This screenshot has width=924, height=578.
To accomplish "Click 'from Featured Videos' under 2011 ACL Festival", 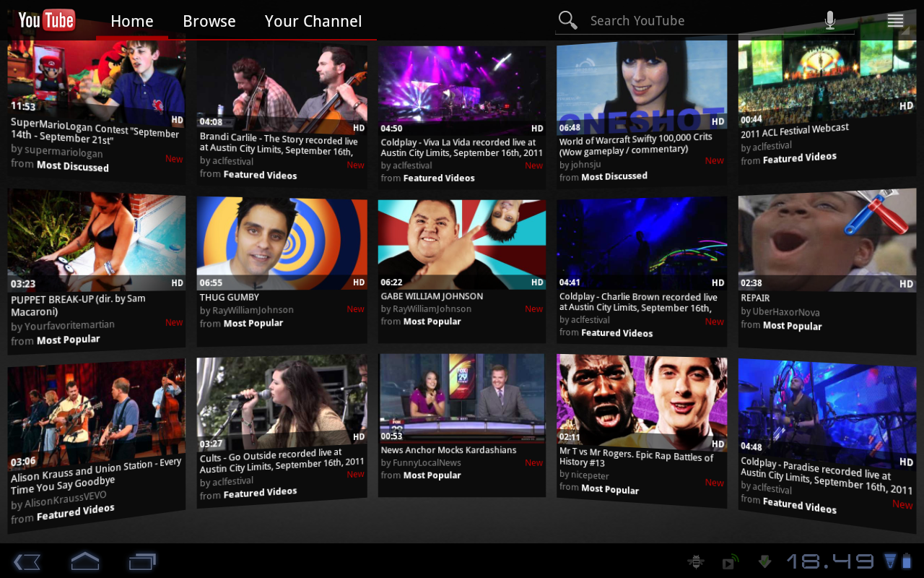I will pos(789,158).
